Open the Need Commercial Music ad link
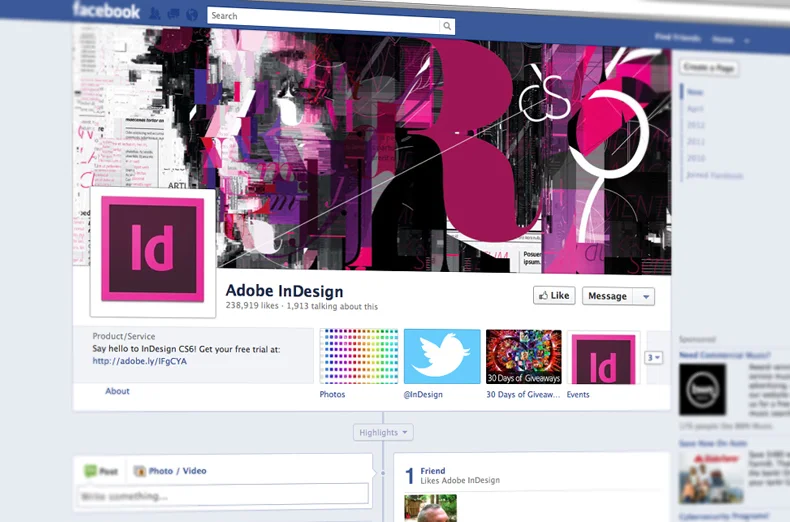Screen dimensions: 790x522 click(725, 355)
